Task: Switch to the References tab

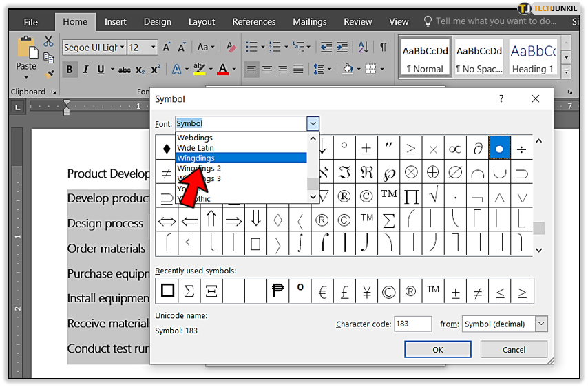Action: coord(254,22)
